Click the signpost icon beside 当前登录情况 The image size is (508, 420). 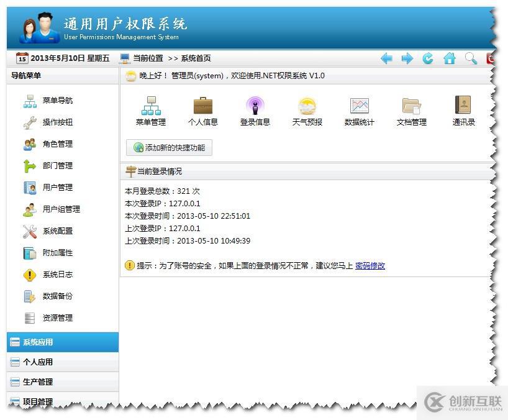click(130, 171)
